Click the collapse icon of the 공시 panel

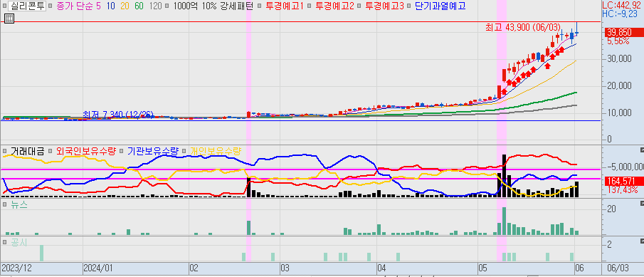(x=642, y=241)
